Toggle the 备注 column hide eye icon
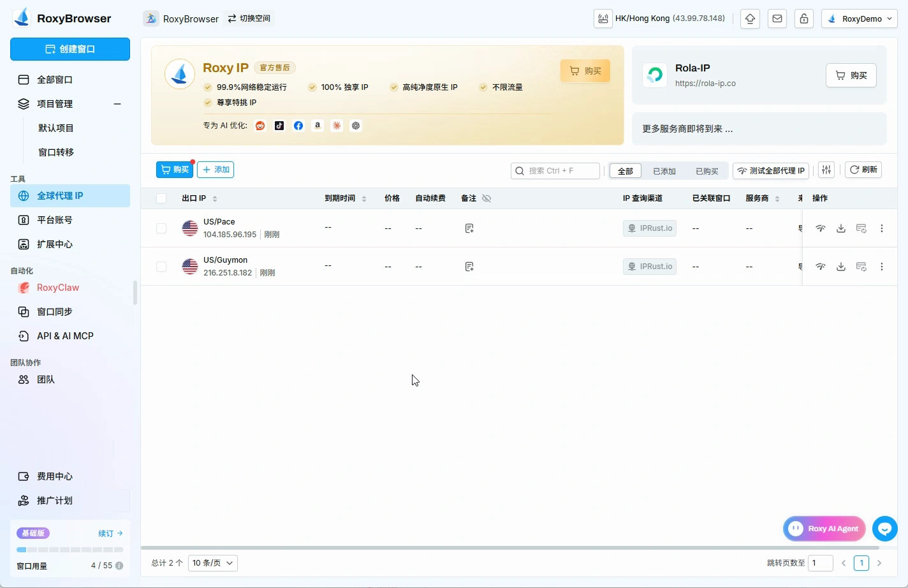908x588 pixels. click(487, 198)
